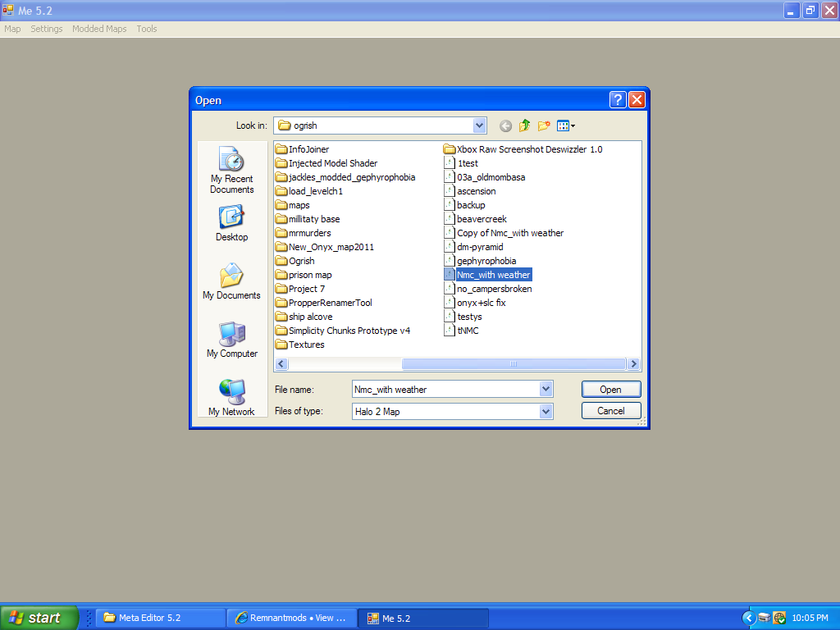840x630 pixels.
Task: Open the Tools menu
Action: pos(147,29)
